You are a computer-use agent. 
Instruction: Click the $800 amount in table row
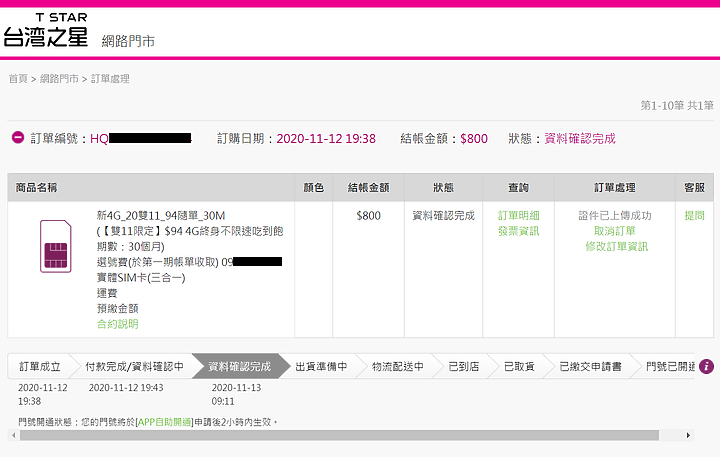tap(368, 215)
